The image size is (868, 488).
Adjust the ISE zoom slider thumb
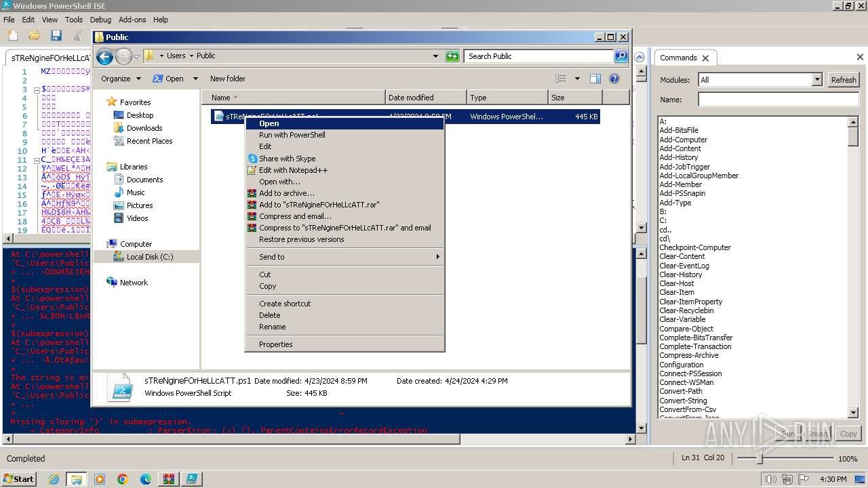click(x=759, y=459)
